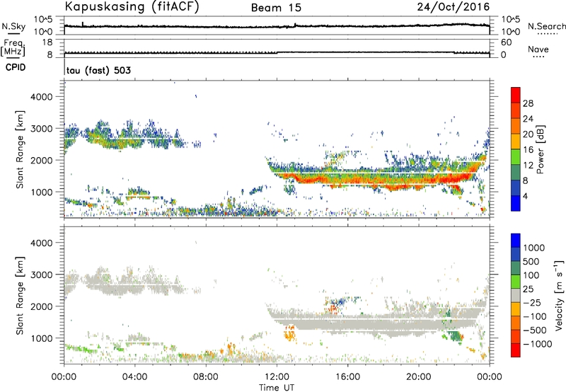The height and width of the screenshot is (392, 566).
Task: Pick the top red segment of Power colorbar
Action: click(516, 96)
